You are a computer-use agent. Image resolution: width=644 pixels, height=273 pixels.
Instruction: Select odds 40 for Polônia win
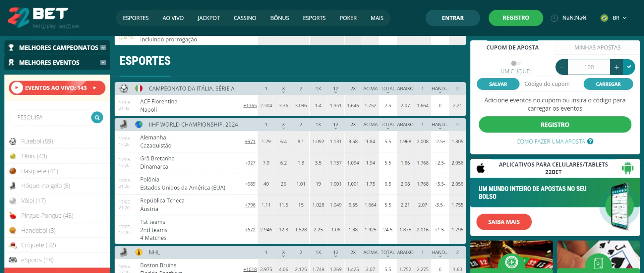pyautogui.click(x=266, y=184)
